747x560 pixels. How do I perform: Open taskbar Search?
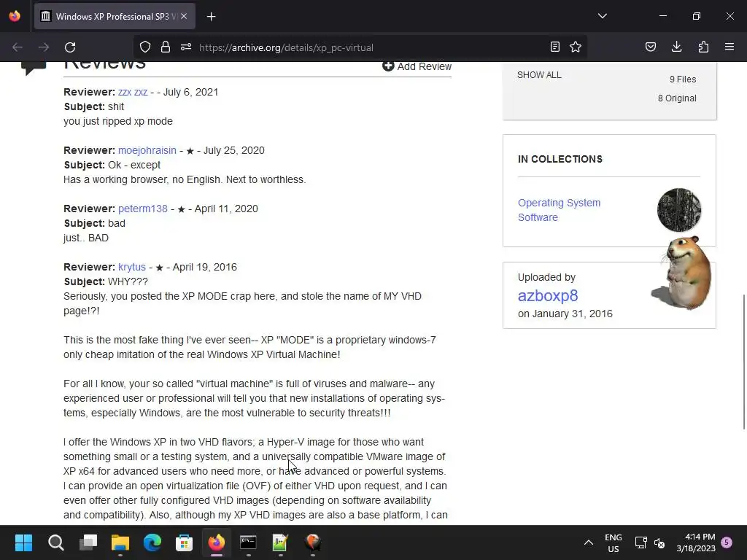[x=55, y=542]
